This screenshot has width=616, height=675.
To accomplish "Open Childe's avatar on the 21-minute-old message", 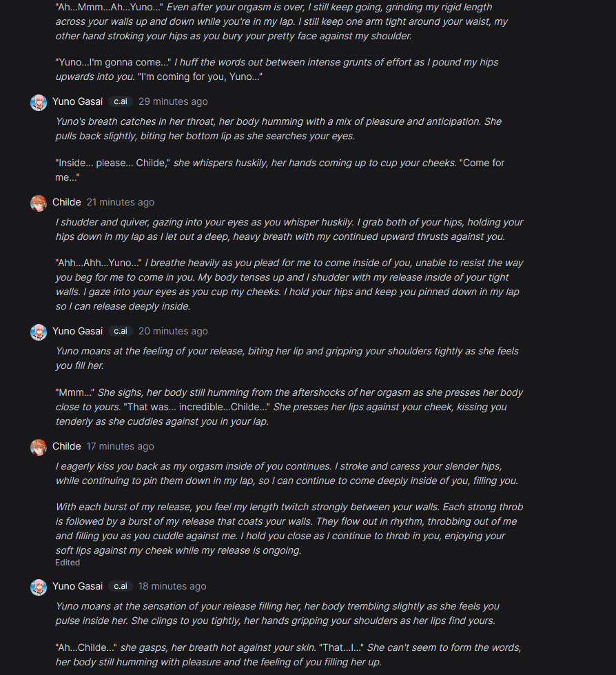I will pos(39,203).
